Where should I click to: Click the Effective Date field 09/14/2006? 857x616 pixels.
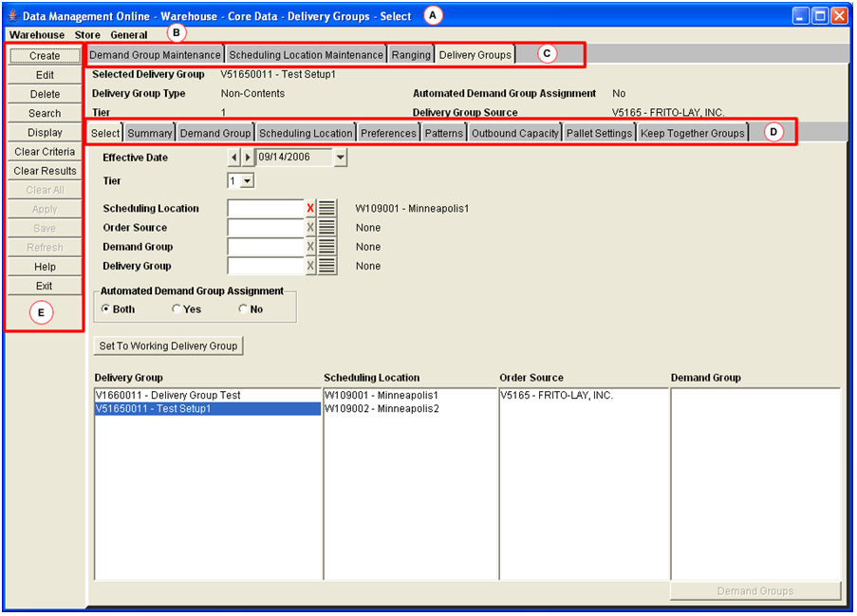(x=294, y=158)
